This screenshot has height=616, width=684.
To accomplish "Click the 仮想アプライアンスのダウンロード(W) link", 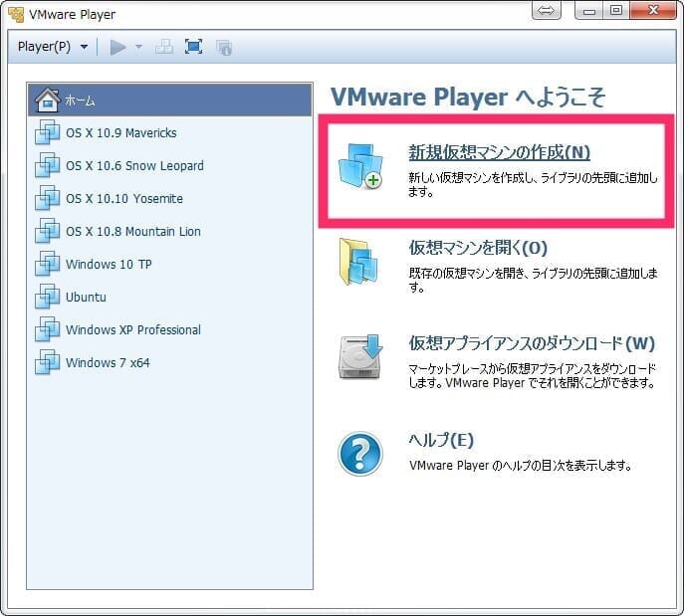I will pos(532,343).
